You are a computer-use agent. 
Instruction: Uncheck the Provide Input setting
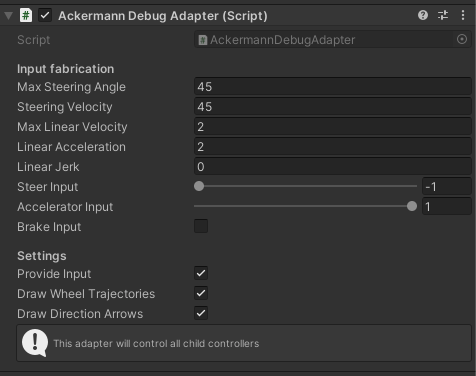tap(201, 273)
